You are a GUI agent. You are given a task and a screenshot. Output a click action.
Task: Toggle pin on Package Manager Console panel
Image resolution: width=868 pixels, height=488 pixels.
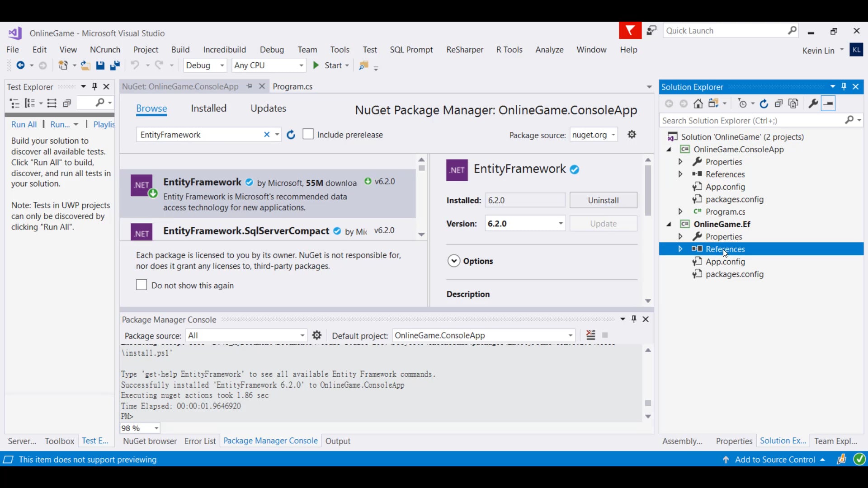click(x=634, y=319)
